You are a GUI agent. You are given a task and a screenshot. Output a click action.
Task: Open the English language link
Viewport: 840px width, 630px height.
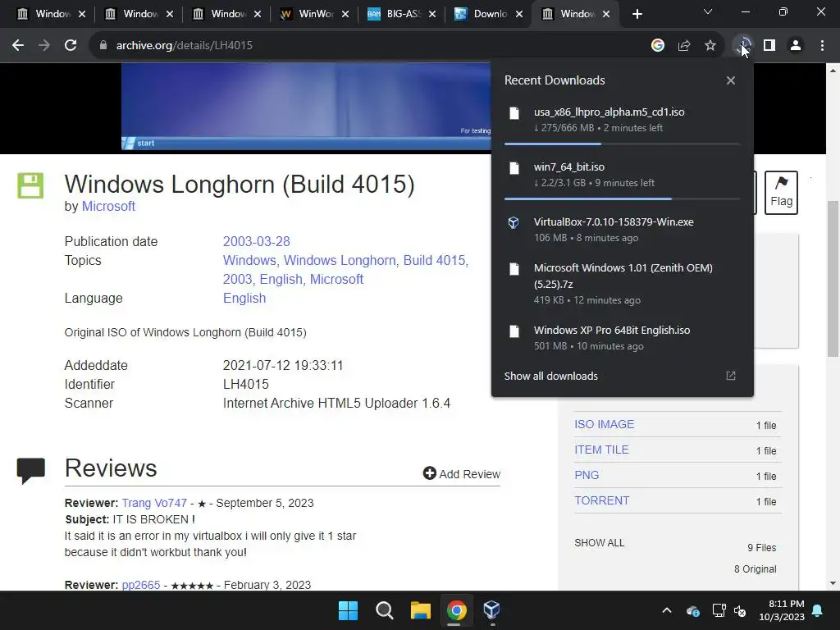(x=244, y=299)
